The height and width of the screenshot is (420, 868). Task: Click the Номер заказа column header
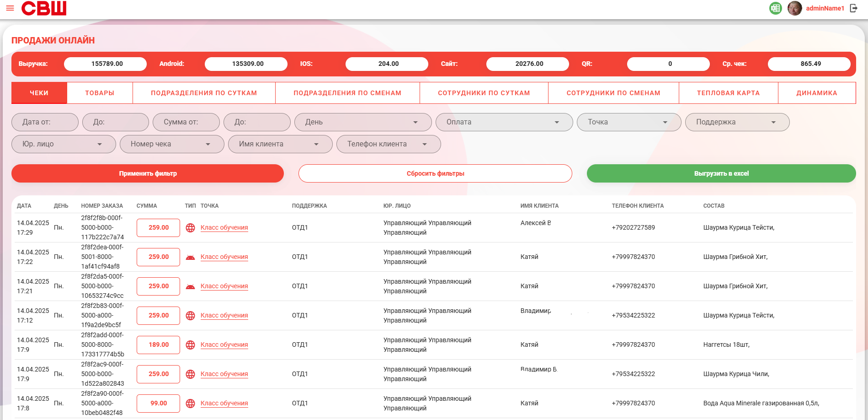[x=102, y=206]
